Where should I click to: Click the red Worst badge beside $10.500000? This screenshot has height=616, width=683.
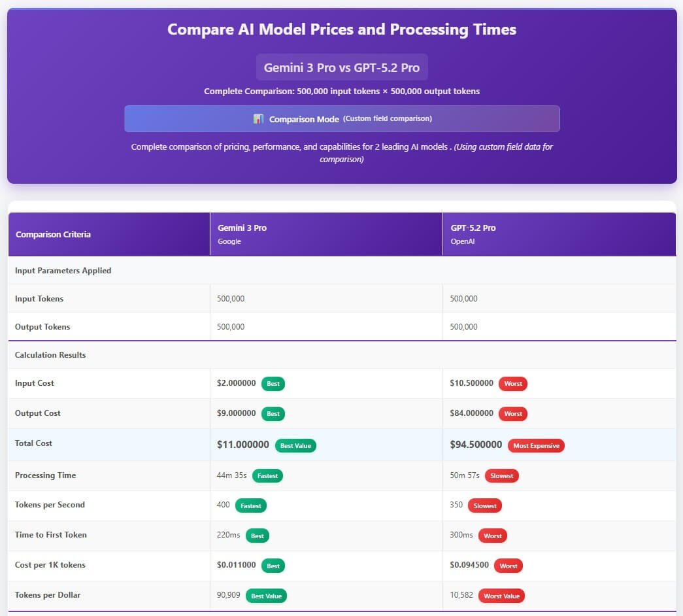coord(512,384)
